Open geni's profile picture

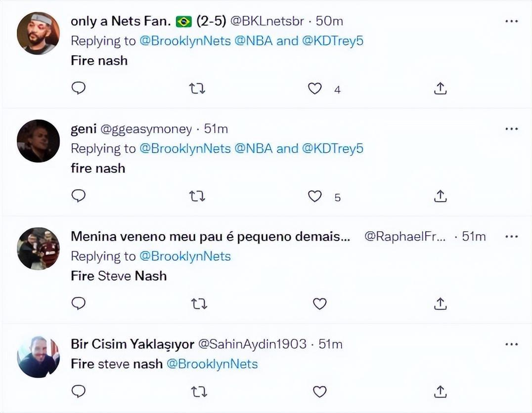[x=38, y=141]
